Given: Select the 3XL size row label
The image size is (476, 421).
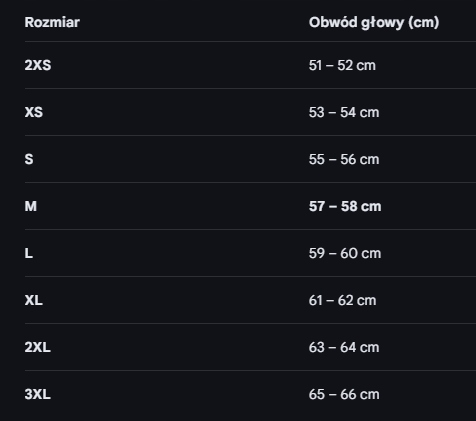Looking at the screenshot, I should tap(38, 394).
